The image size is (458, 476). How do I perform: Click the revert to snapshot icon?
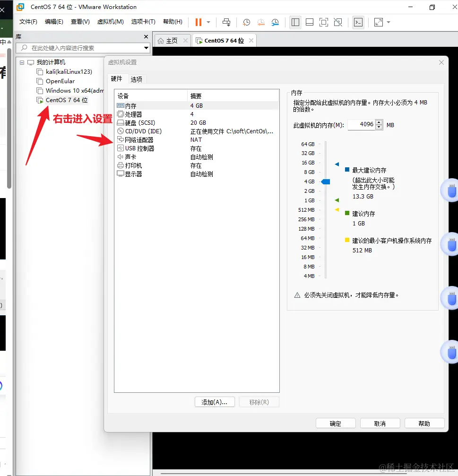(x=261, y=22)
